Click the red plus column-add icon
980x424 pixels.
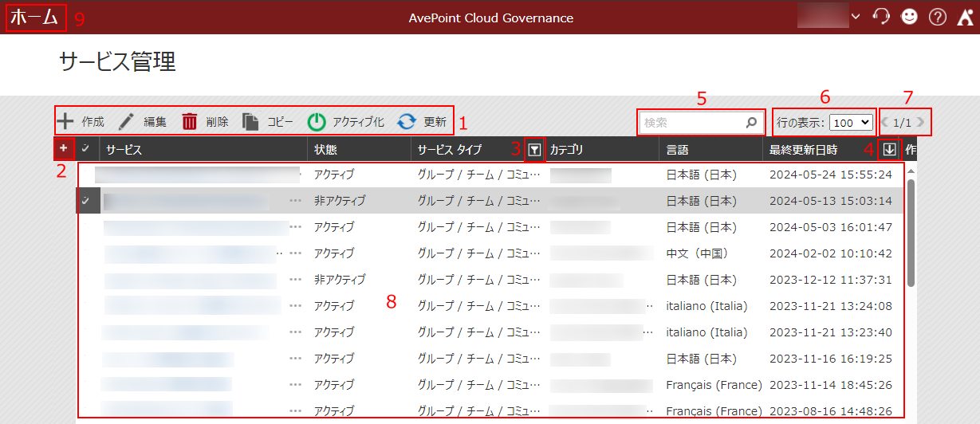(64, 148)
